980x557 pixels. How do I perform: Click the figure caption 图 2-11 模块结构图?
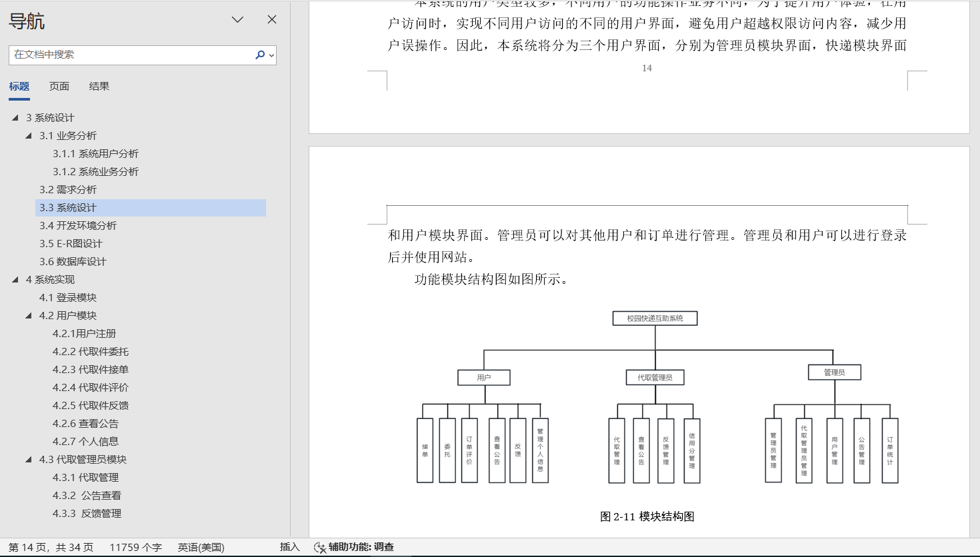click(x=647, y=516)
